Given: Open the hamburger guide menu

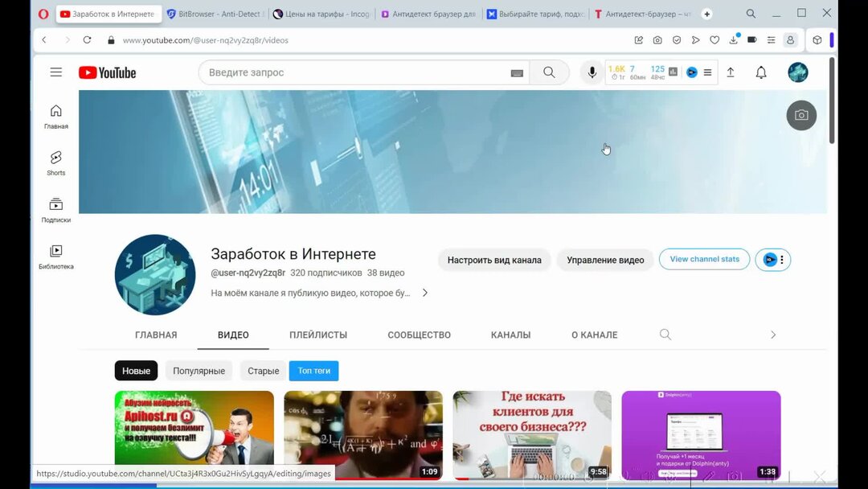Looking at the screenshot, I should click(x=55, y=72).
